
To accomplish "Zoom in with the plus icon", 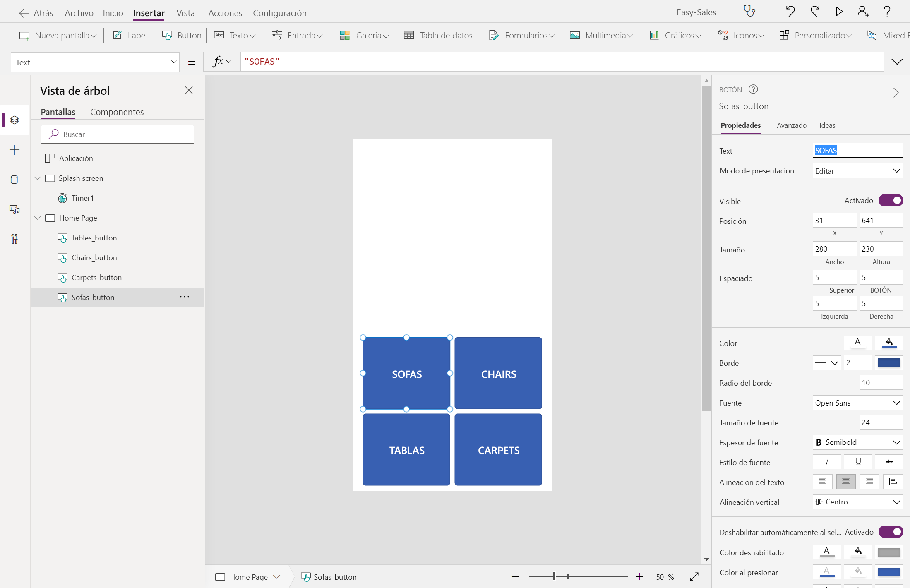I will [x=640, y=576].
